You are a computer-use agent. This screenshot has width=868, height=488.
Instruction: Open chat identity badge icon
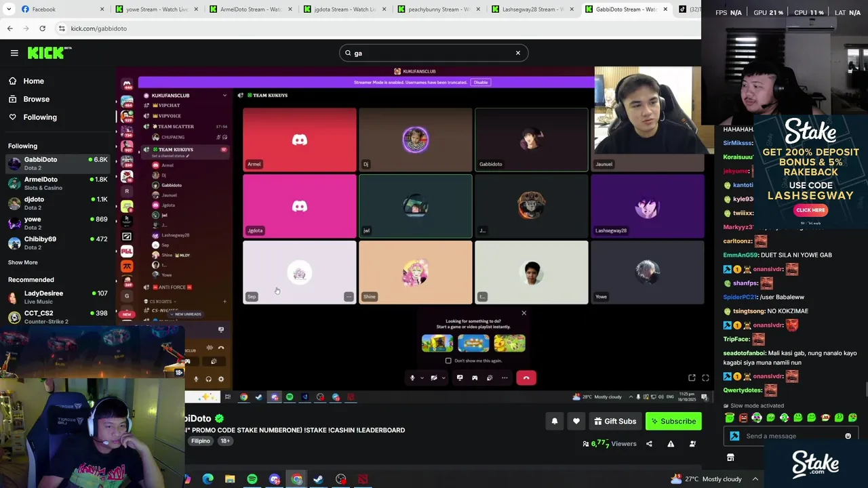(734, 436)
